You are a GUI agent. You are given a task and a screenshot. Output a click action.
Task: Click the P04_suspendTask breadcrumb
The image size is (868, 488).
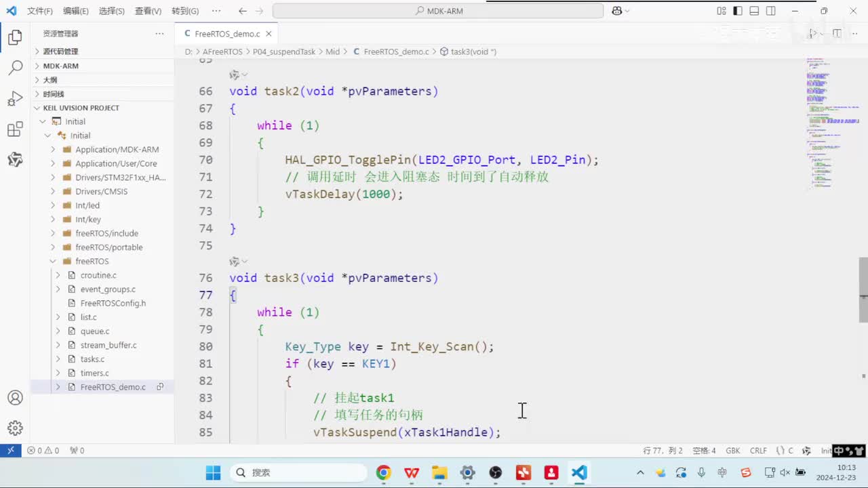[284, 52]
